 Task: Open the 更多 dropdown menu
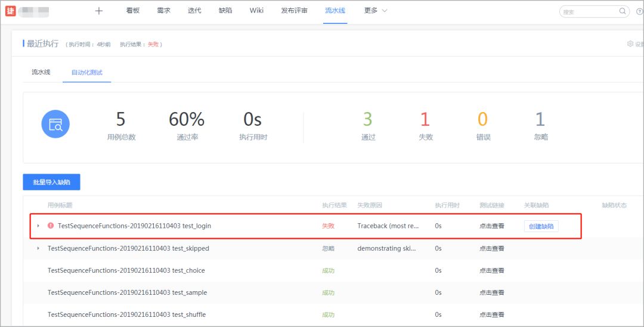375,11
